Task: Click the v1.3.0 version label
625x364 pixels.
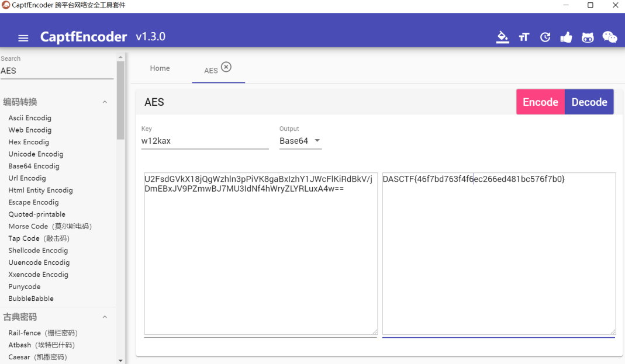Action: 150,37
